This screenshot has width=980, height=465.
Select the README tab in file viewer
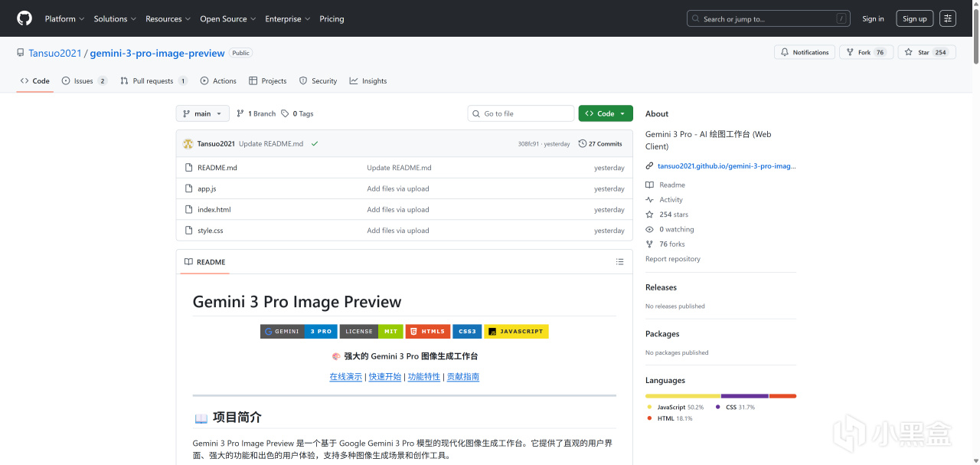(204, 262)
